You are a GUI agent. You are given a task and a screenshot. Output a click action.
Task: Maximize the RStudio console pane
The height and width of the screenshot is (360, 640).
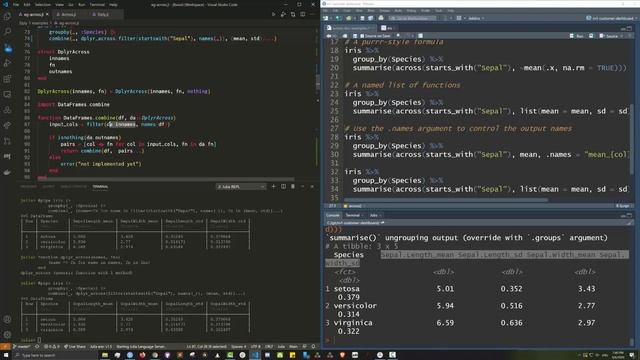(630, 215)
